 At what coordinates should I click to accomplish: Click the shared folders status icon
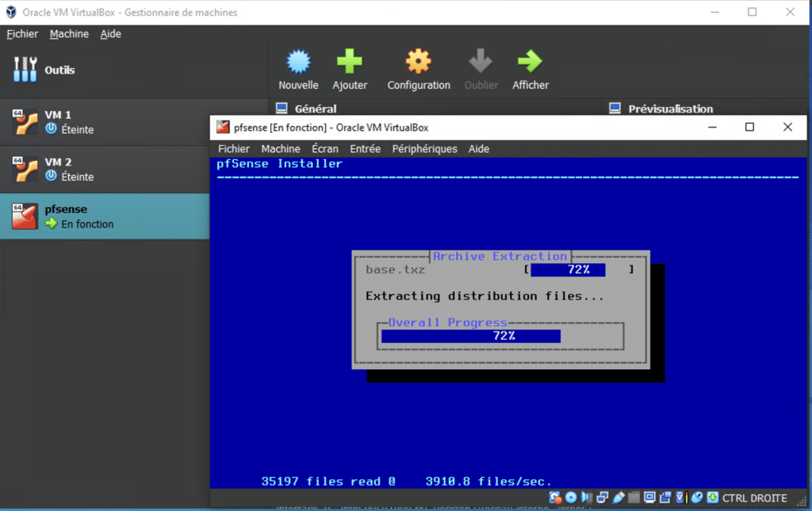[x=634, y=498]
